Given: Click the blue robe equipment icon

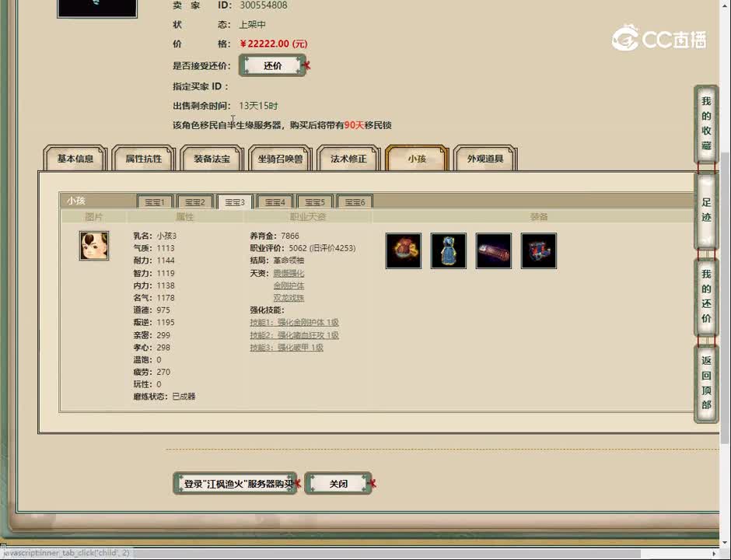Looking at the screenshot, I should (448, 251).
